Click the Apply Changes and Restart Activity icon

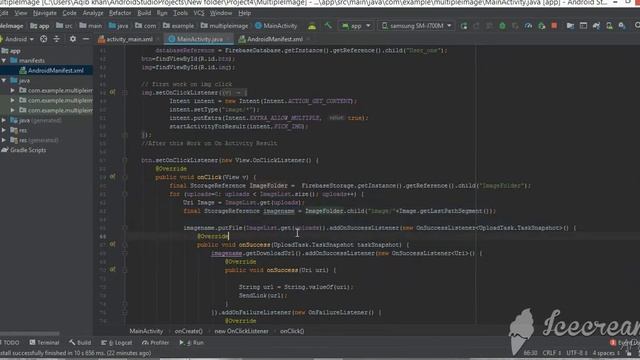476,26
